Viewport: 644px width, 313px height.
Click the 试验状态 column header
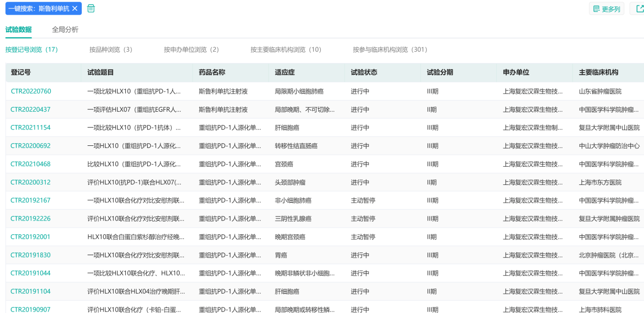364,73
